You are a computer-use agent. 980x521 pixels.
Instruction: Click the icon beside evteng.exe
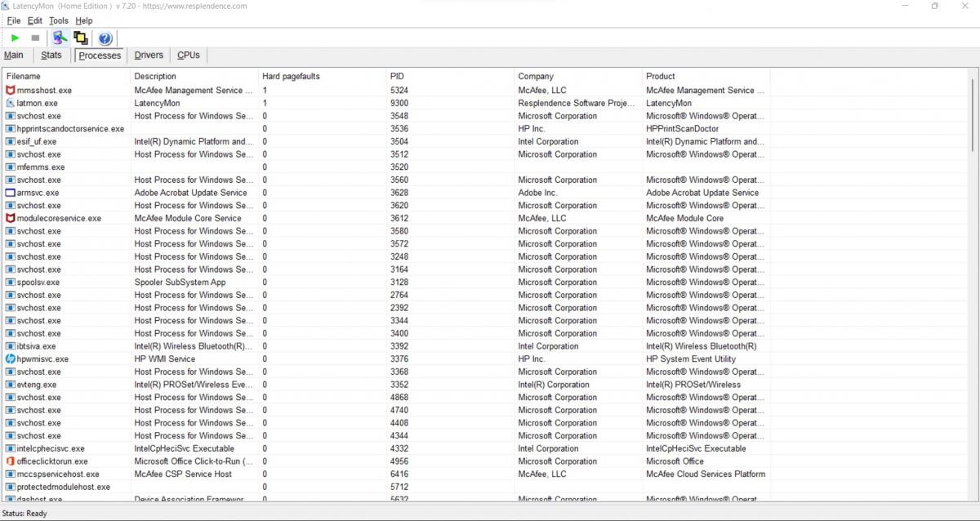click(10, 385)
